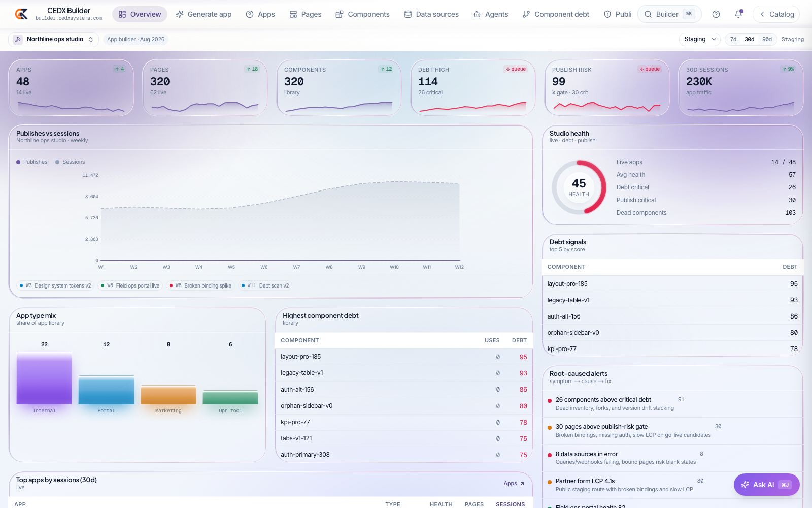The image size is (812, 508).
Task: Click the Dead components value 103
Action: pos(790,213)
